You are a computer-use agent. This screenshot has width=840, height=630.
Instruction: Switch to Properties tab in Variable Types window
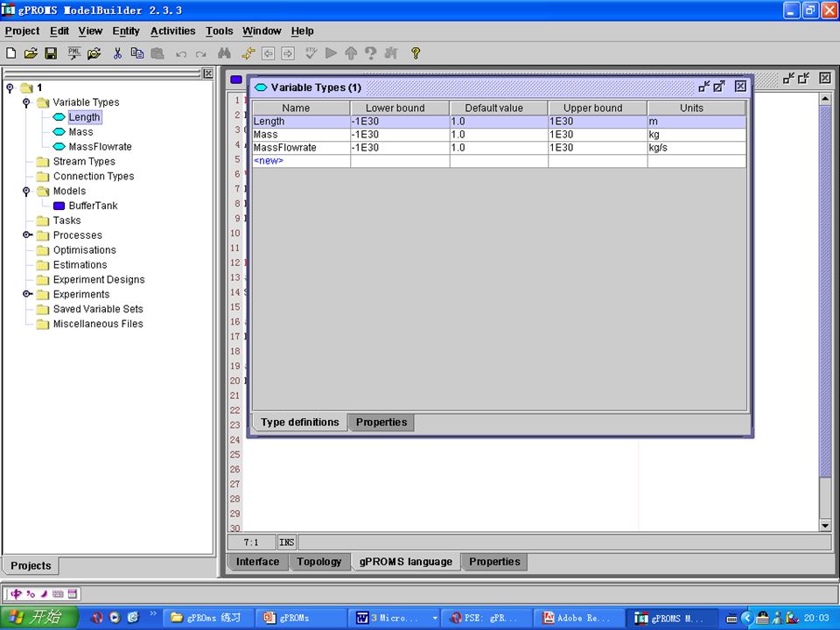[381, 422]
